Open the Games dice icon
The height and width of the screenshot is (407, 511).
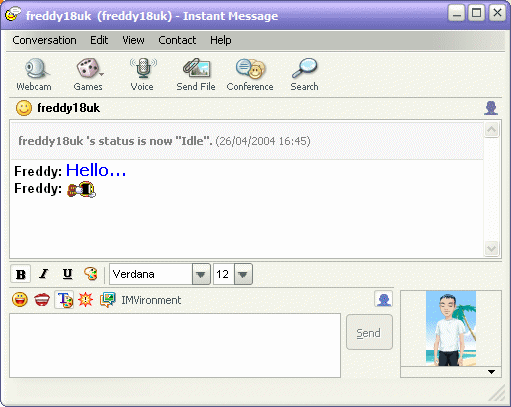88,75
